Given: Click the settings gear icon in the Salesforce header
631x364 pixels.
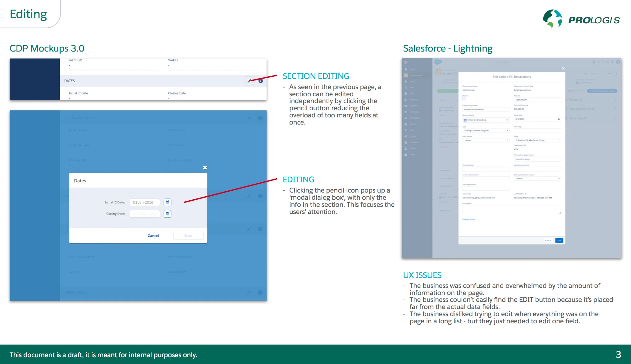Looking at the screenshot, I should [x=608, y=62].
